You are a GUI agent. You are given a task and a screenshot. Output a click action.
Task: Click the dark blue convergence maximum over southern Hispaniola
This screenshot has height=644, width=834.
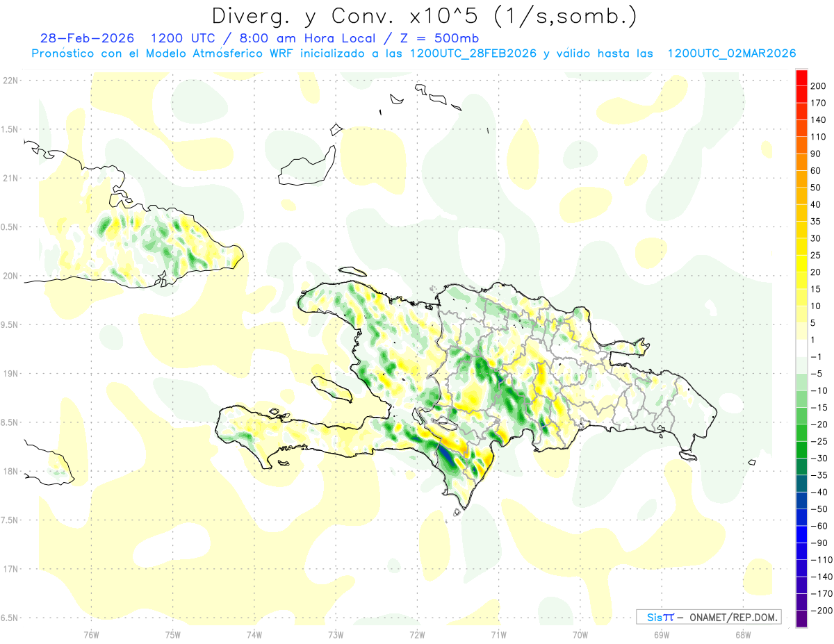point(445,456)
